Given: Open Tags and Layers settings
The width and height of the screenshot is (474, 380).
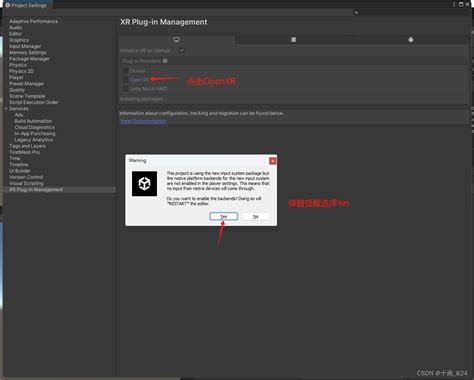Looking at the screenshot, I should (x=27, y=146).
